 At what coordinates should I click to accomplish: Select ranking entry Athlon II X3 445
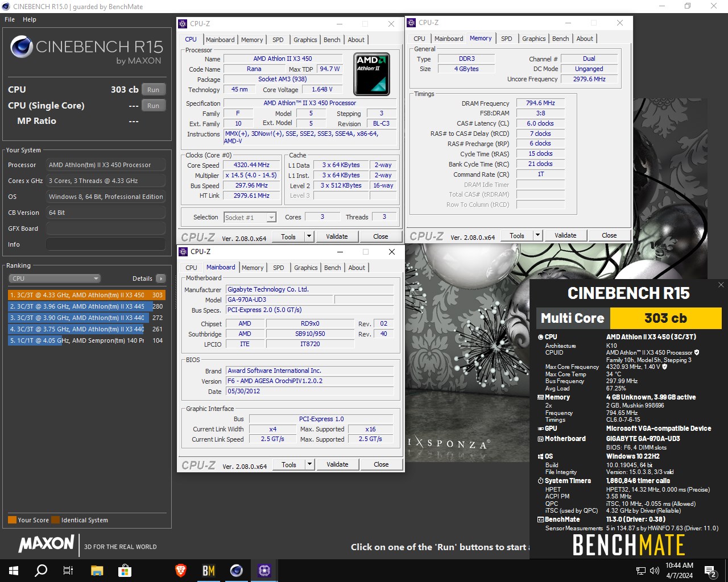[x=86, y=306]
